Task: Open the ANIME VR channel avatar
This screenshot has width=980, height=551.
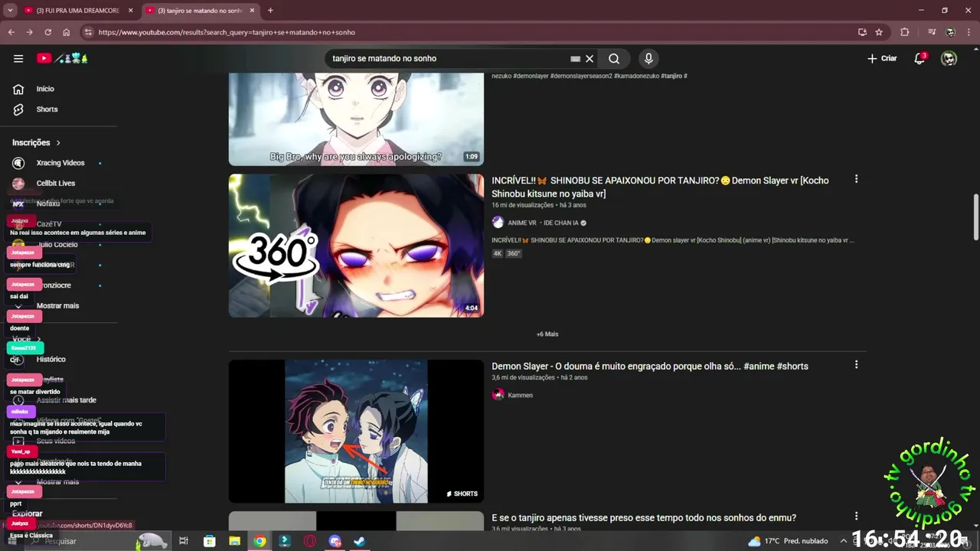Action: 498,223
